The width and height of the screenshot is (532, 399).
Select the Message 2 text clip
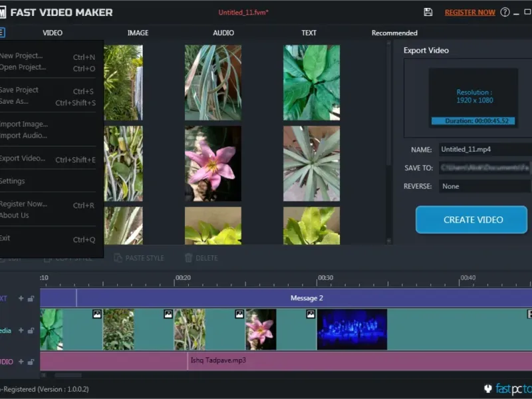[x=304, y=298]
